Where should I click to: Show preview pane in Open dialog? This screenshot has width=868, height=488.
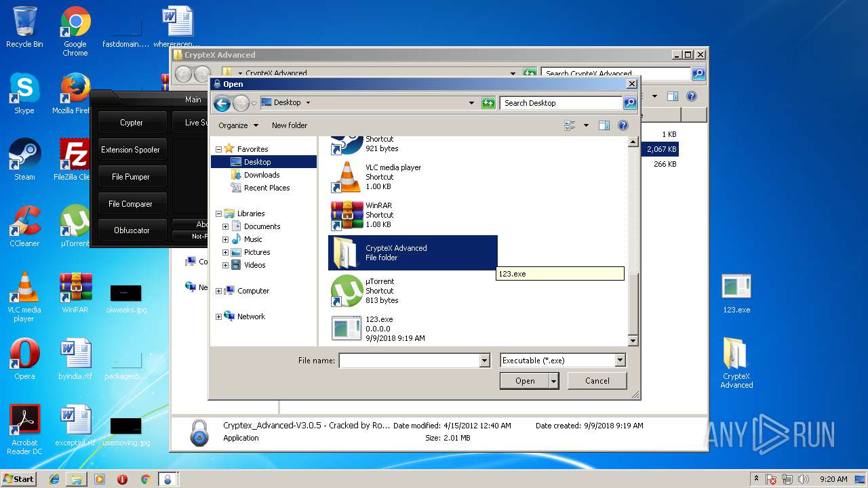pyautogui.click(x=604, y=125)
